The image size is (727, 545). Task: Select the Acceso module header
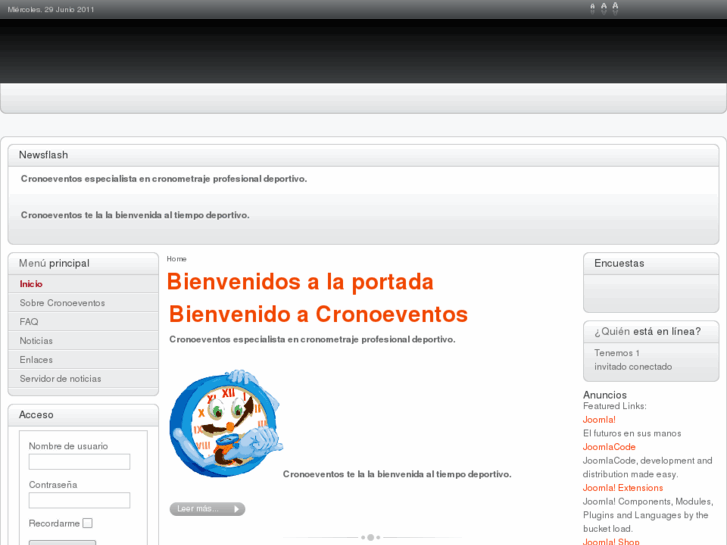pyautogui.click(x=83, y=415)
